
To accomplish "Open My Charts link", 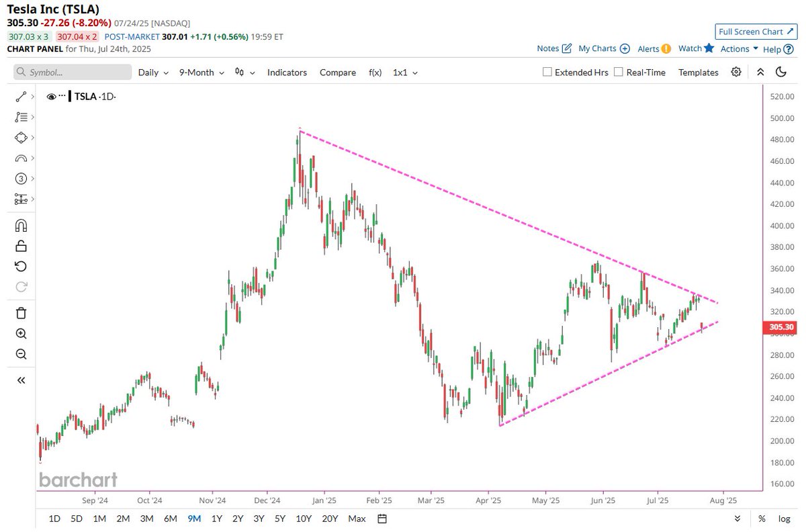I will (604, 48).
